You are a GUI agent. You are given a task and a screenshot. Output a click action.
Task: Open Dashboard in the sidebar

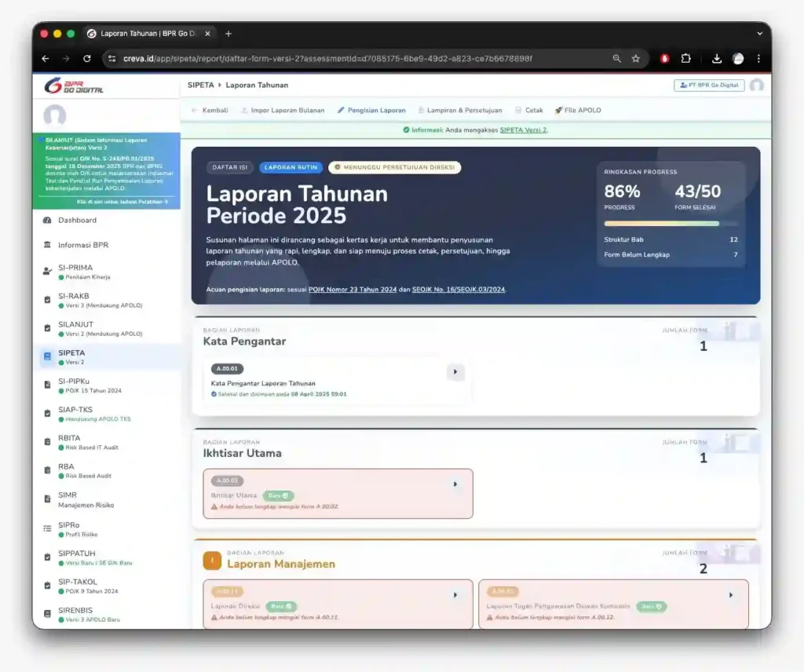(77, 221)
